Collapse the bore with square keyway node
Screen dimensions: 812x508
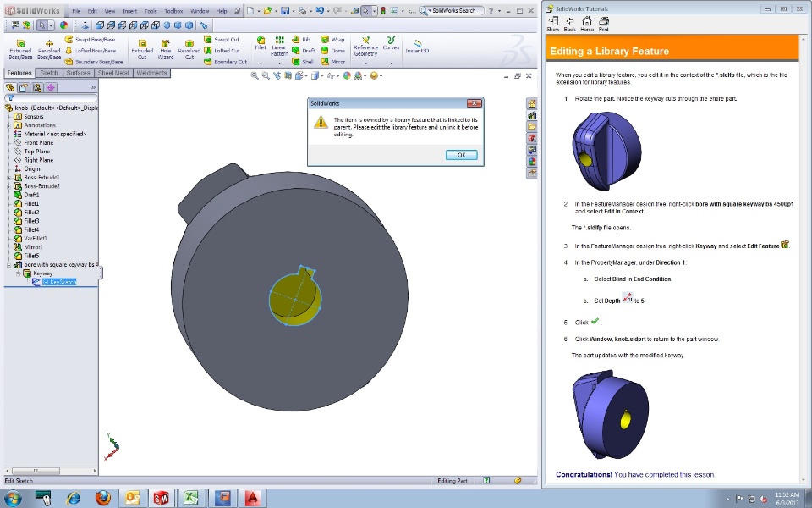[8, 265]
